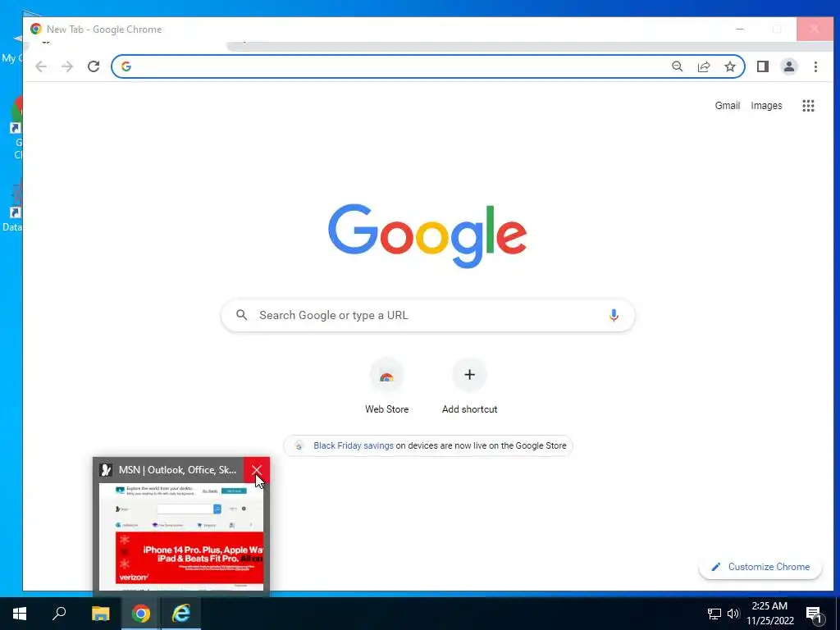Image resolution: width=840 pixels, height=630 pixels.
Task: Click the Google favicon in the address bar
Action: click(x=126, y=66)
